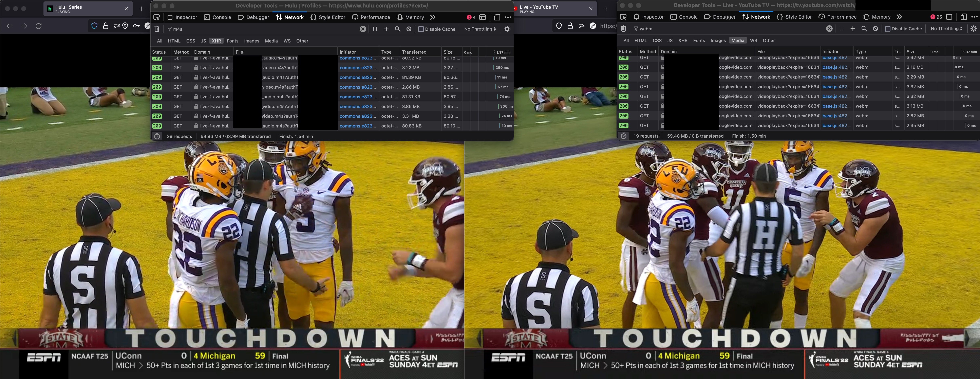
Task: Clear the webm filter text
Action: (x=829, y=29)
